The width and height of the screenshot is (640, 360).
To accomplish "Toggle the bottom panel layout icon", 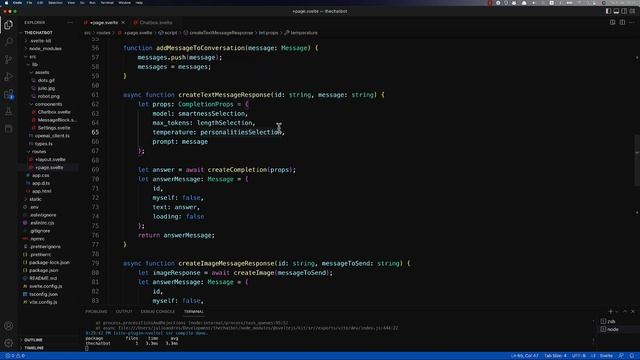I will 616,11.
